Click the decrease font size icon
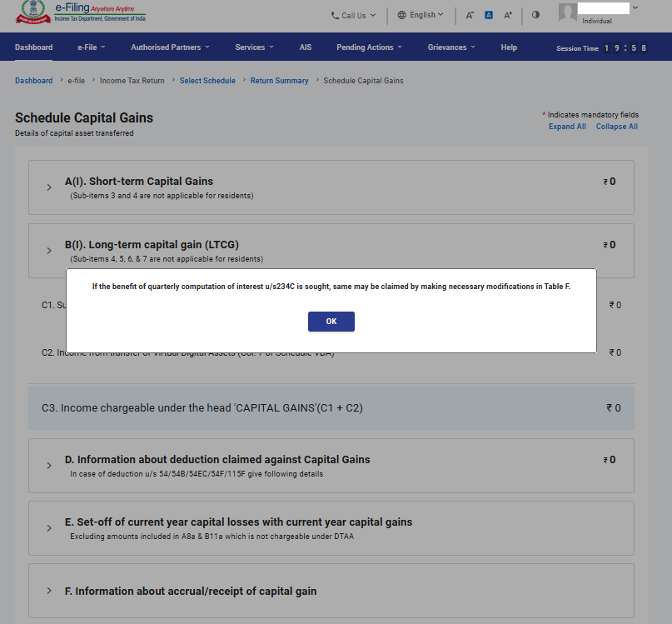This screenshot has height=624, width=672. click(470, 15)
